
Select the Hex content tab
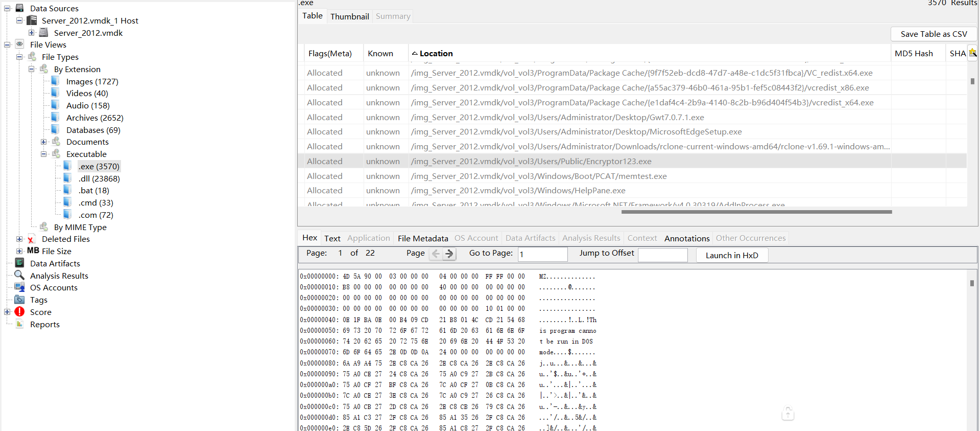tap(309, 238)
